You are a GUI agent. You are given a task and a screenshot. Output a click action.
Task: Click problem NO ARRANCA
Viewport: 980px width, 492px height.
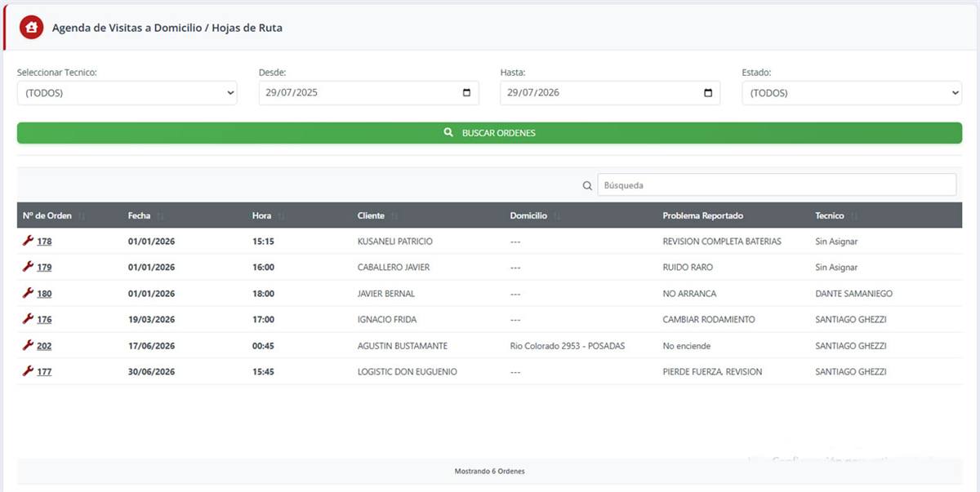pyautogui.click(x=689, y=294)
